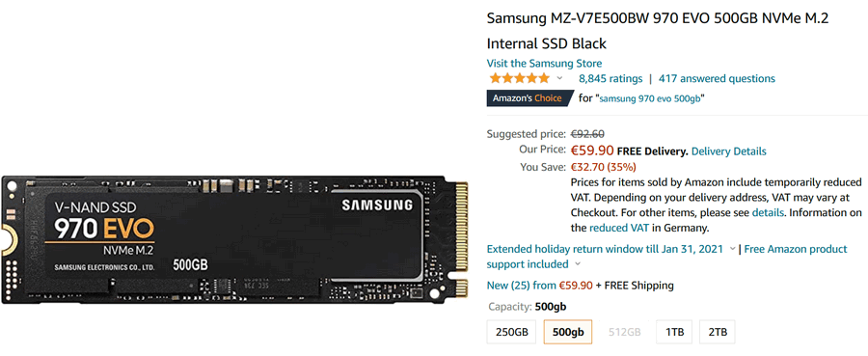Click the 'details' VAT link
The height and width of the screenshot is (356, 868).
[x=768, y=212]
